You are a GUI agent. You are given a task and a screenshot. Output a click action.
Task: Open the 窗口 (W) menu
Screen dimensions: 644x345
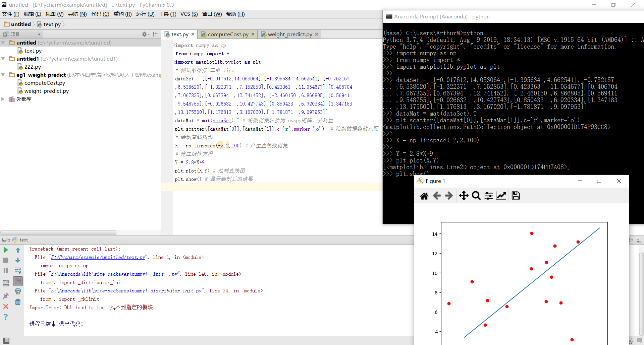point(212,14)
